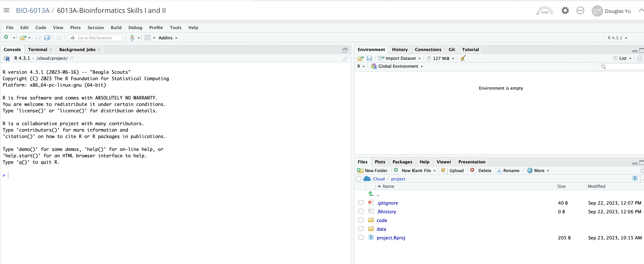
Task: Open the BIO-6013A workspace link
Action: 33,10
